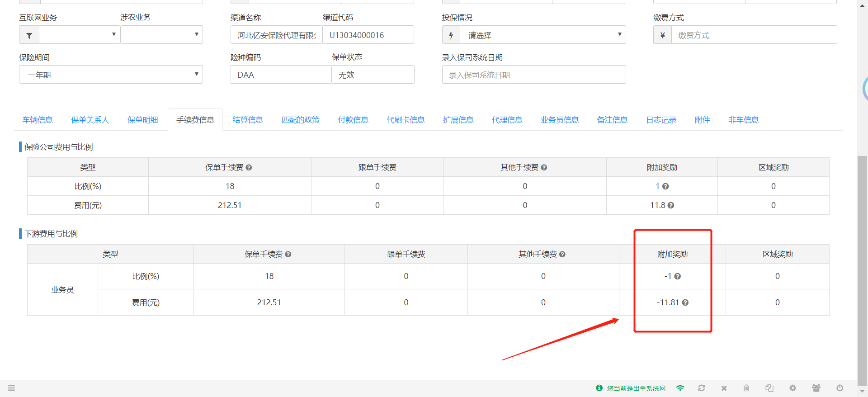Click the trash bin icon in the bottom bar

(x=746, y=388)
